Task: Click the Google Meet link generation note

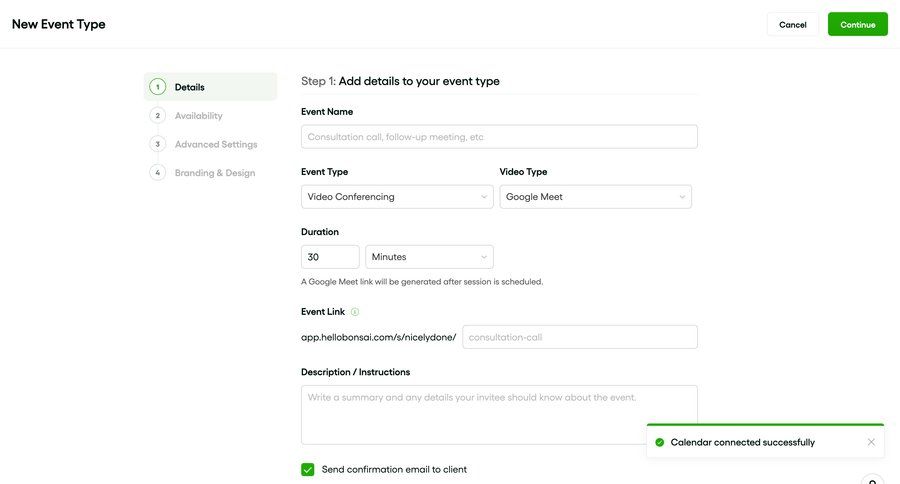Action: (x=422, y=282)
